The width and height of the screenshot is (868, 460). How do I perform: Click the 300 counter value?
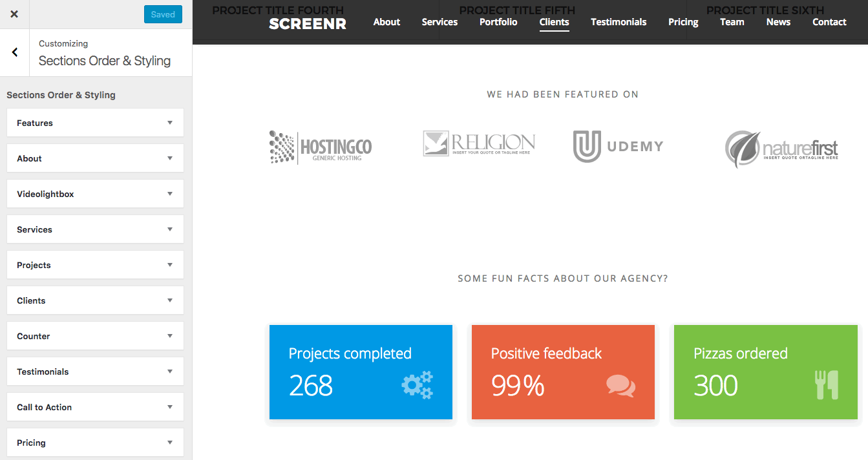click(x=716, y=386)
